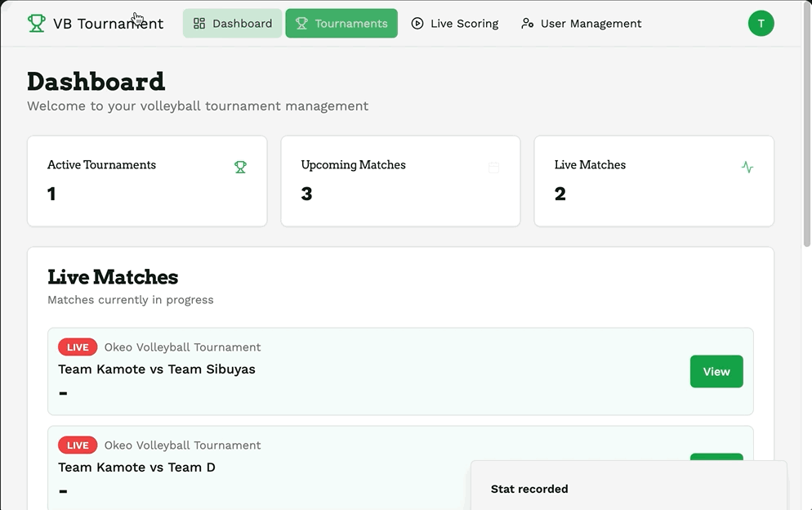812x510 pixels.
Task: Select the Upcoming Matches count of 3
Action: (x=306, y=194)
